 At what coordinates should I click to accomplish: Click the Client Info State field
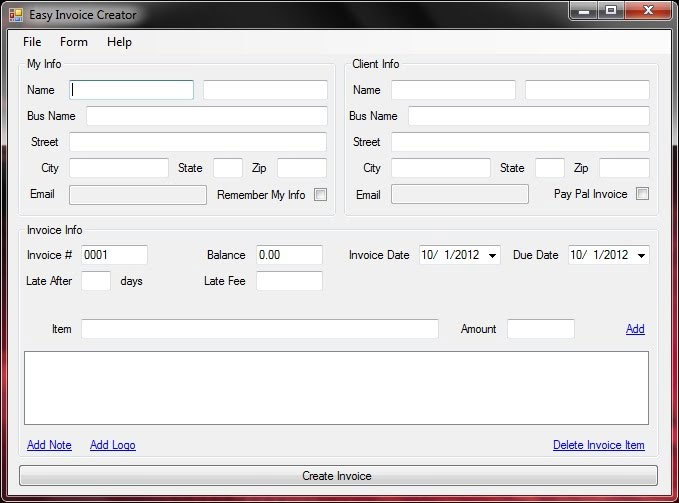[550, 168]
